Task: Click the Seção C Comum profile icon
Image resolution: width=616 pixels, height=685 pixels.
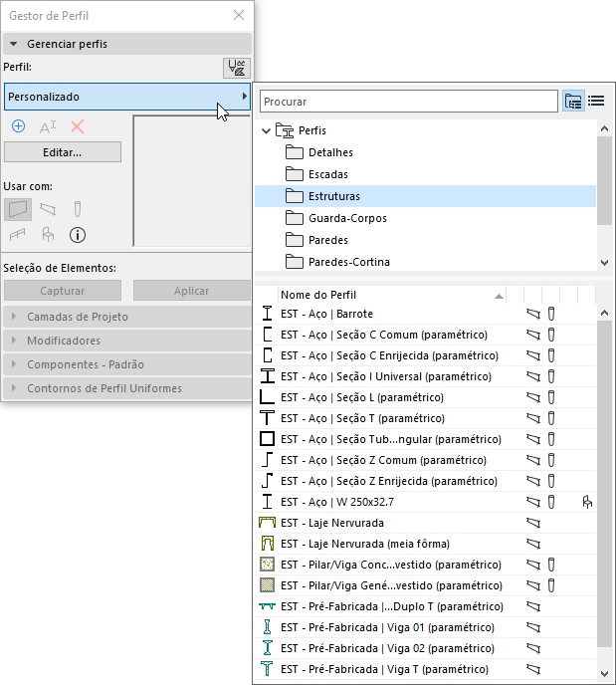Action: pos(267,335)
